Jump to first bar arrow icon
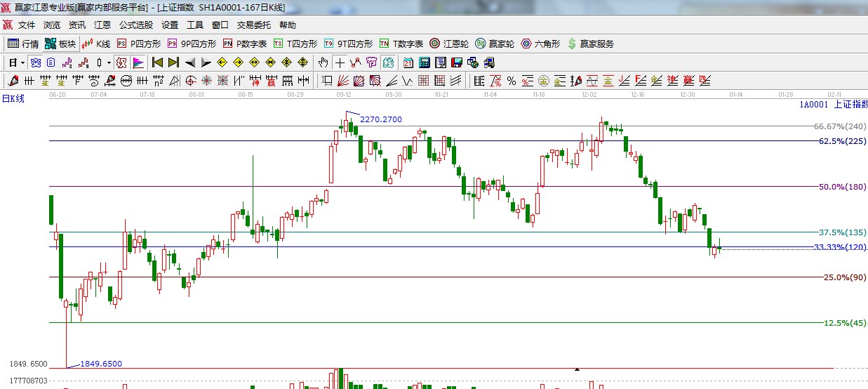868x389 pixels. 157,62
